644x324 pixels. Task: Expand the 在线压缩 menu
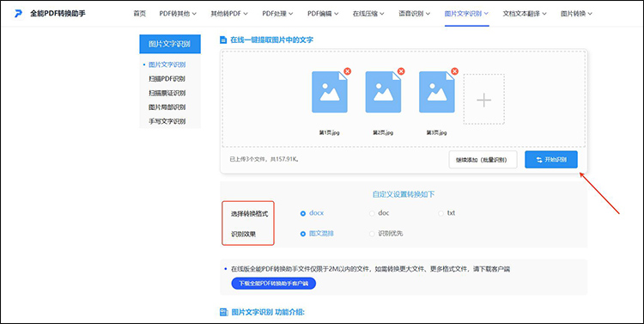click(x=368, y=14)
